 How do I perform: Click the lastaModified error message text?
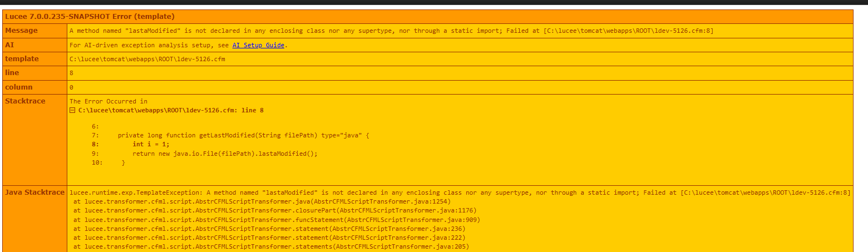[391, 31]
